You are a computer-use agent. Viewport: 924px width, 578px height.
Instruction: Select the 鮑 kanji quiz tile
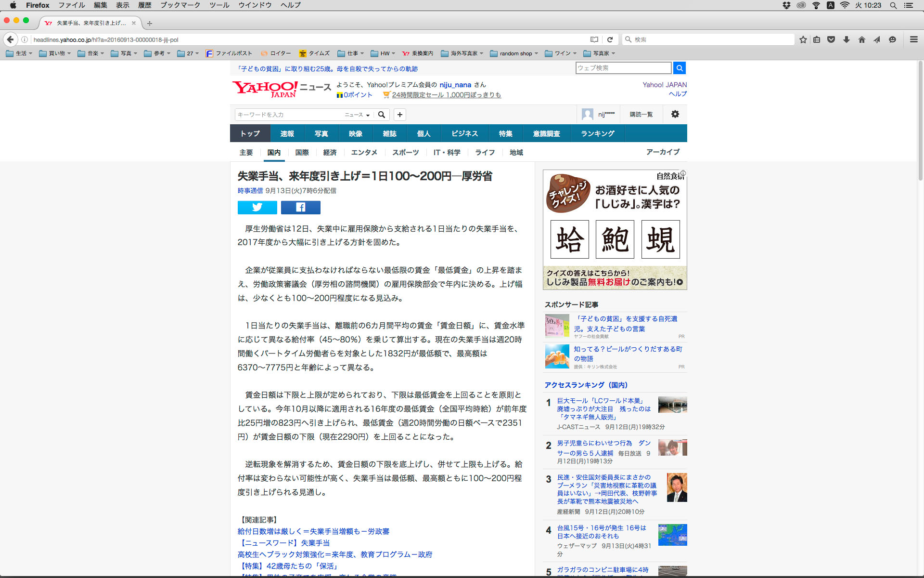point(615,239)
